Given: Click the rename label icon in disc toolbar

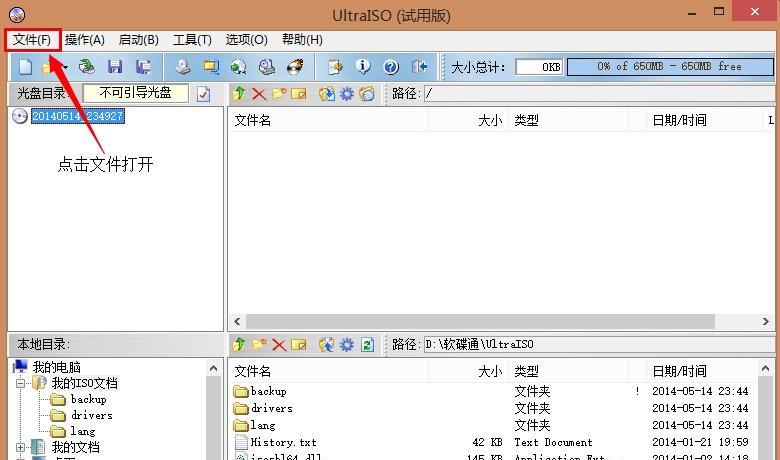Looking at the screenshot, I should pyautogui.click(x=298, y=93).
